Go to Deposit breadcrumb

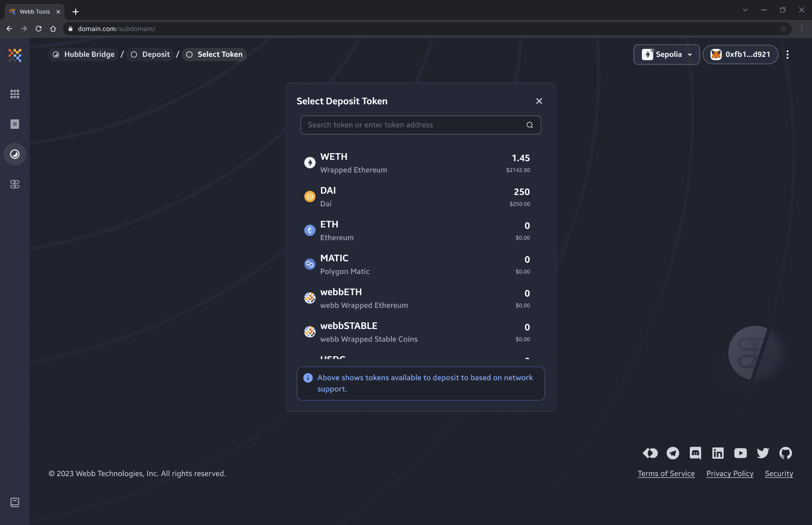[x=150, y=55]
